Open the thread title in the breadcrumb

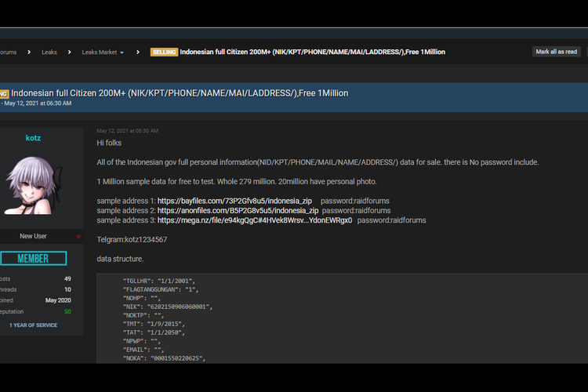pos(312,53)
